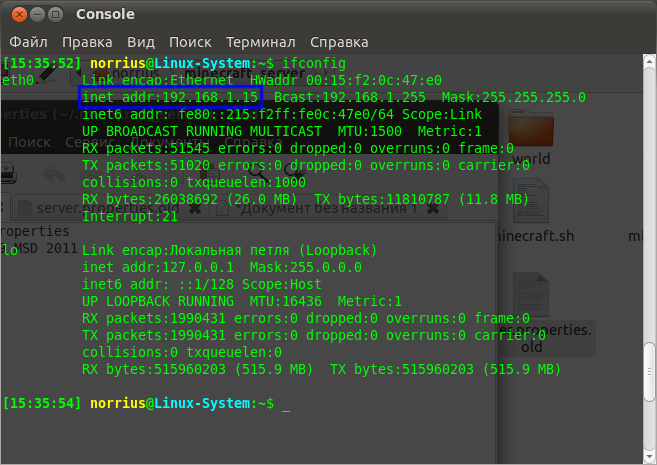This screenshot has height=465, width=657.
Task: Click the eth0 interface name
Action: pyautogui.click(x=18, y=80)
